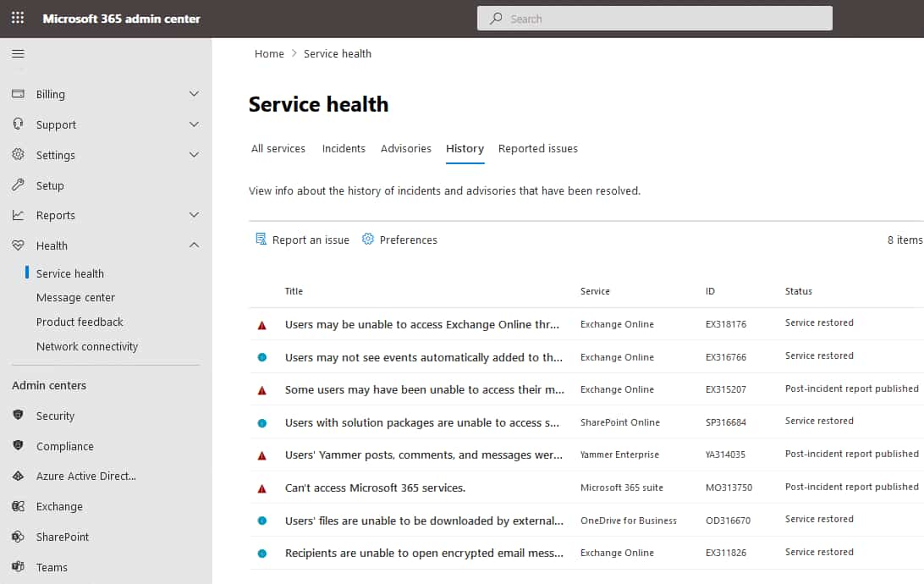Open the Advisories tab
This screenshot has height=584, width=924.
click(405, 148)
